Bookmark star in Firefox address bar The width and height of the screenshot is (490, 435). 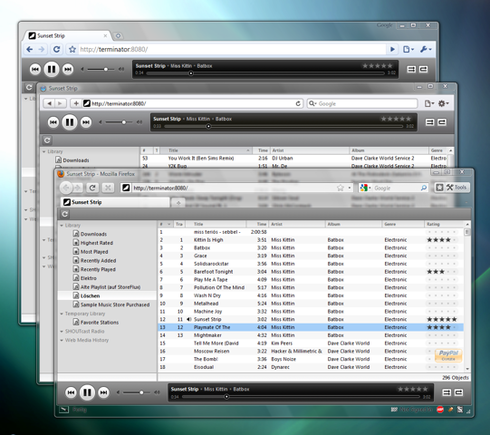pyautogui.click(x=340, y=188)
